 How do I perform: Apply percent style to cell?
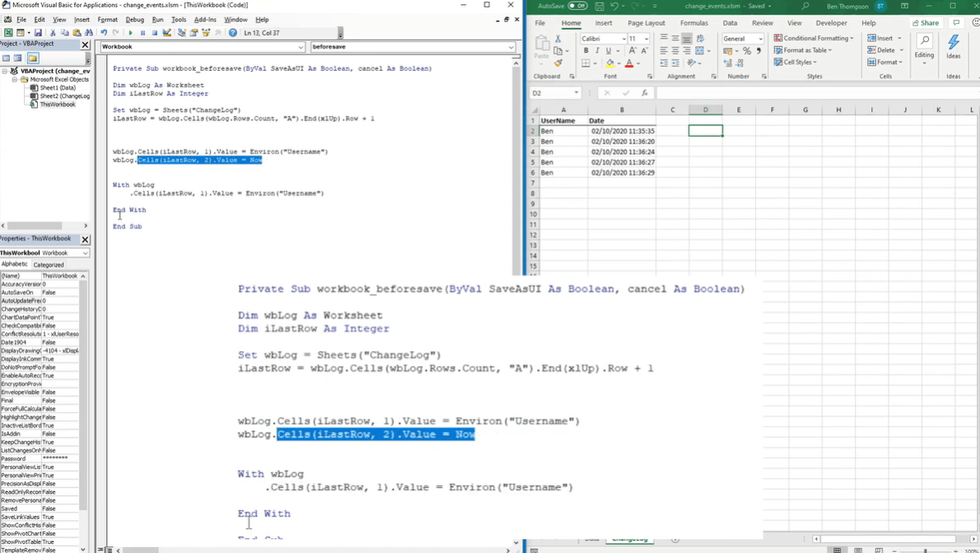pyautogui.click(x=746, y=50)
